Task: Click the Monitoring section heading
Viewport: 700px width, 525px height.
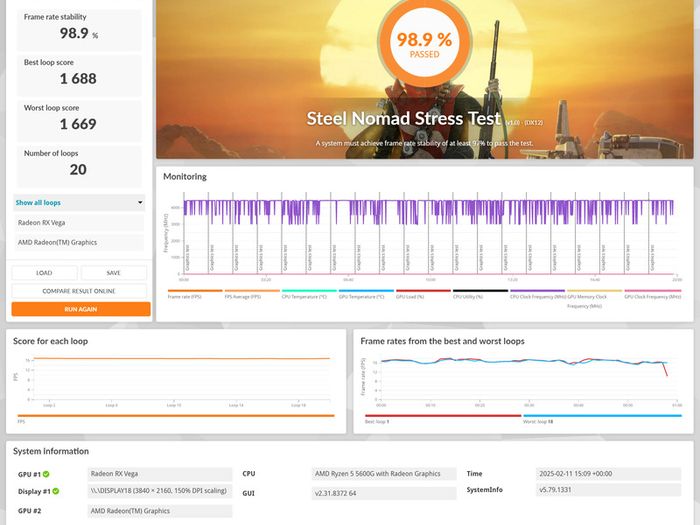Action: [185, 177]
